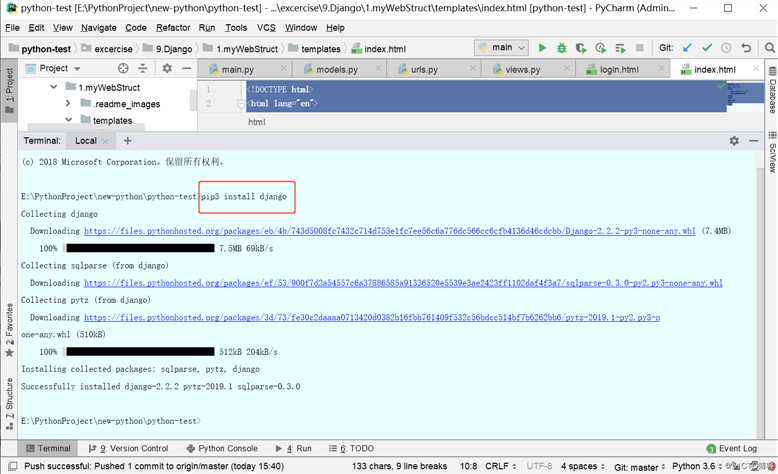Screen dimensions: 778x474
Task: Open the Tools menu
Action: [236, 28]
